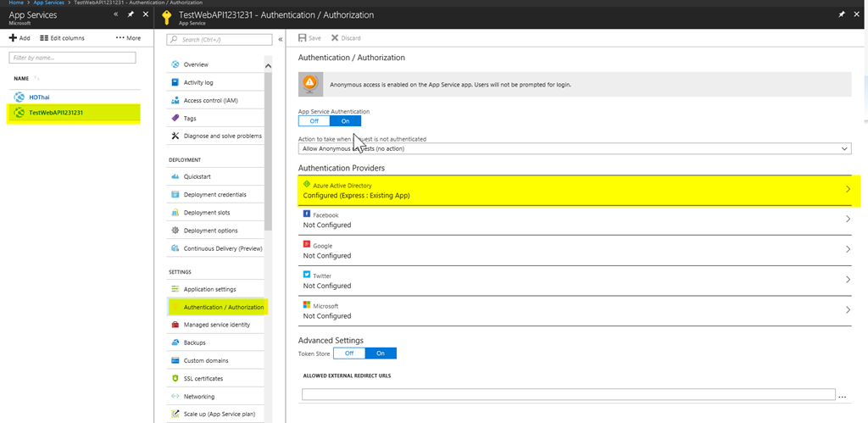Click the resource menu scroll-up arrow
The image size is (868, 423).
pos(269,67)
